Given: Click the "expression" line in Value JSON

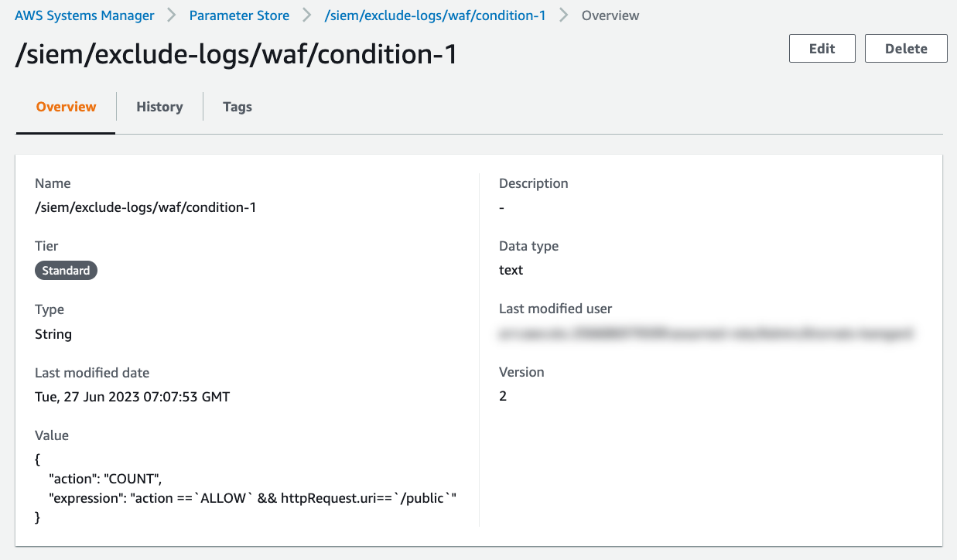Looking at the screenshot, I should [x=253, y=498].
